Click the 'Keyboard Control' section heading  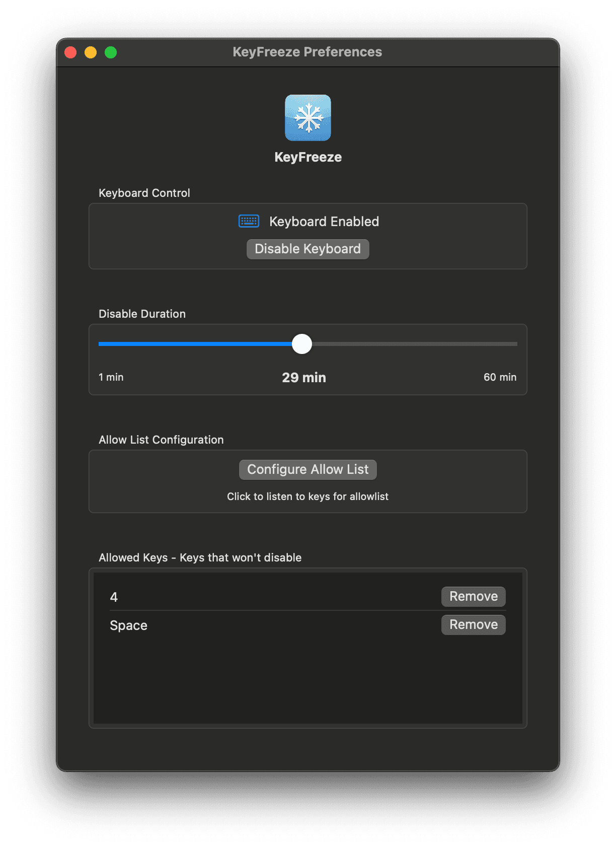coord(144,193)
